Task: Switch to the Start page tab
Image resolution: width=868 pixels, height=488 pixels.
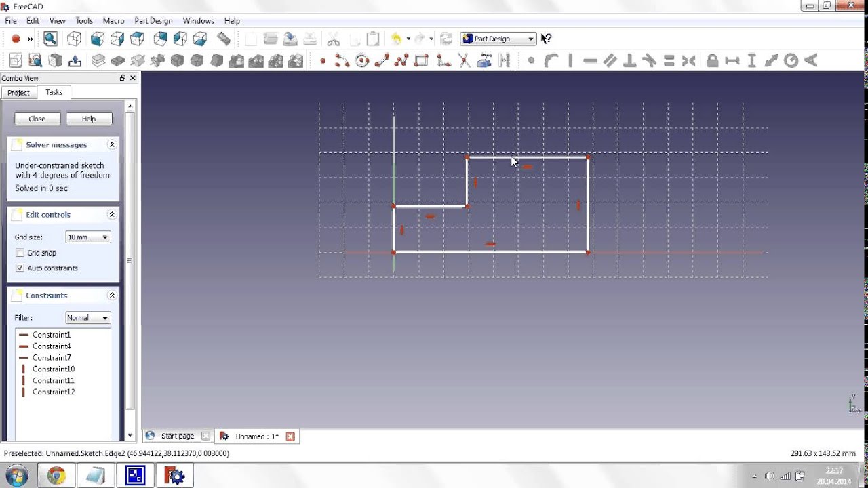Action: [x=178, y=436]
